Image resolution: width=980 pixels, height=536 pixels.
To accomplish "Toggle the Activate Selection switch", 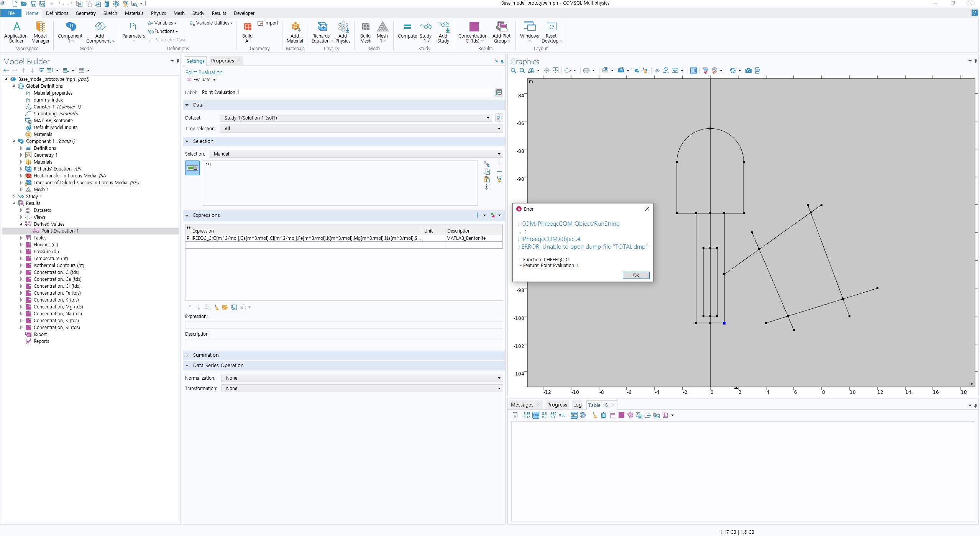I will tap(192, 168).
